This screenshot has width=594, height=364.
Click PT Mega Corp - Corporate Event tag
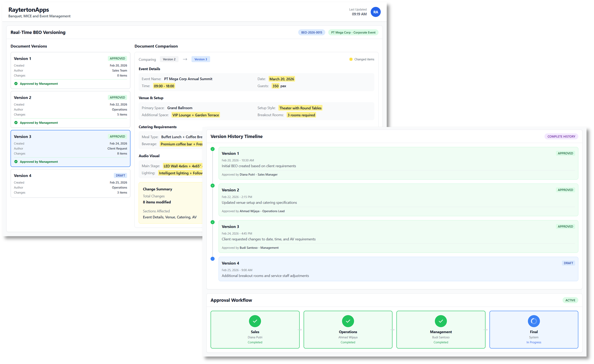tap(353, 32)
